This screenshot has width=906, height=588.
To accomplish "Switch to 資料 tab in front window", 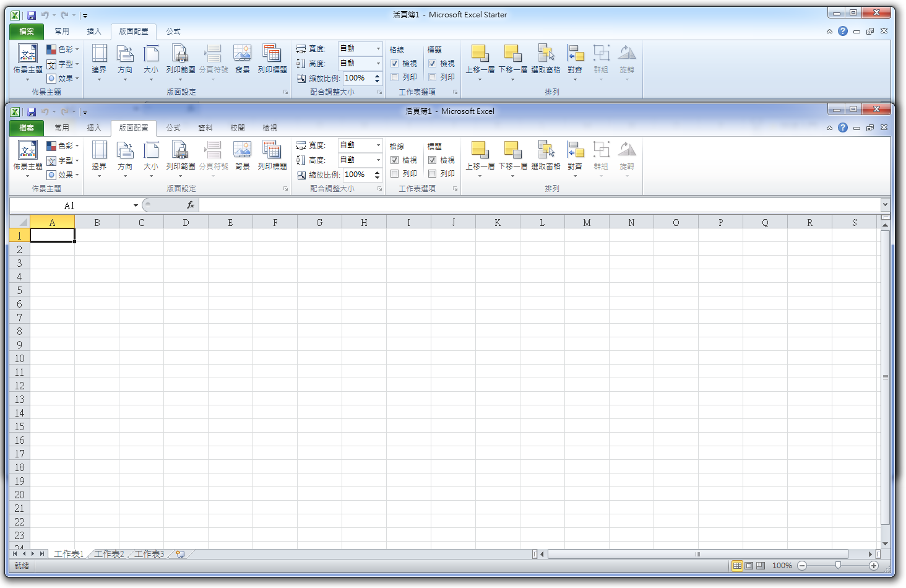I will click(x=205, y=128).
